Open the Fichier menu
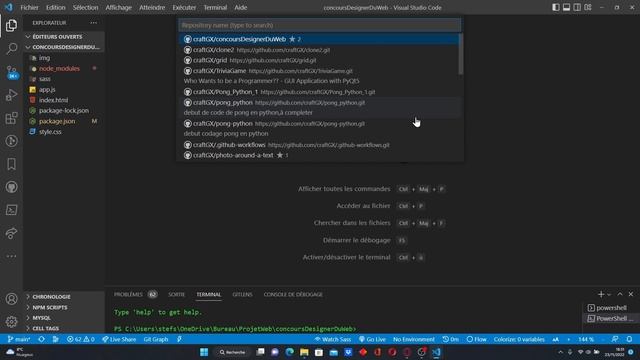640x360 pixels. [x=29, y=7]
